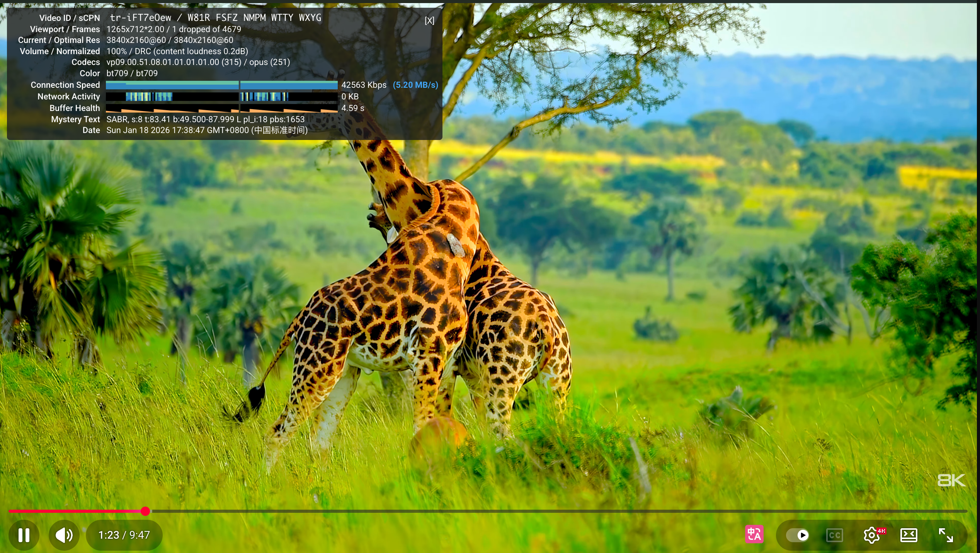Click the theater mode view icon
The image size is (980, 553).
point(909,535)
